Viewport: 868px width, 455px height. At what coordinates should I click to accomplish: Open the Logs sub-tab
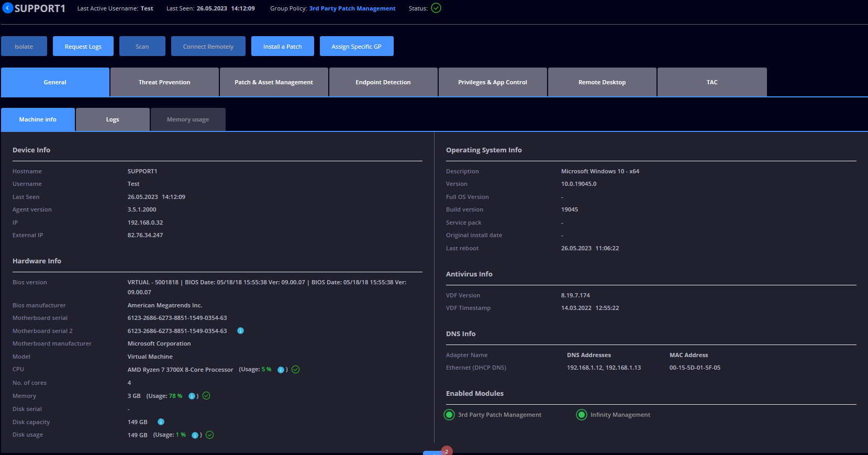113,119
